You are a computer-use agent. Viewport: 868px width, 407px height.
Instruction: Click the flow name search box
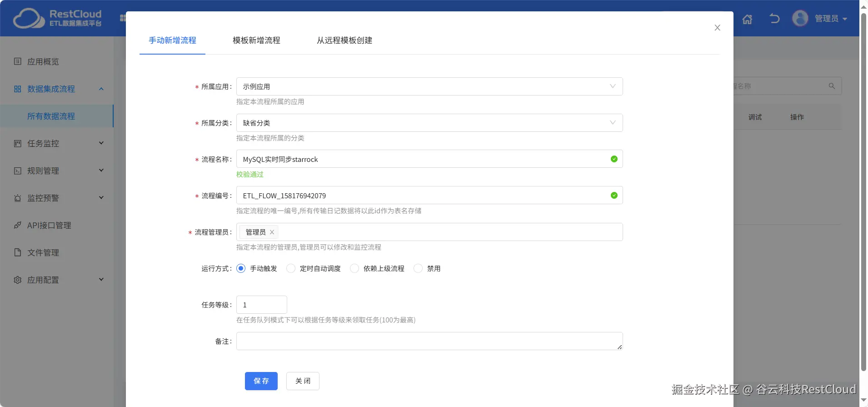click(x=788, y=86)
